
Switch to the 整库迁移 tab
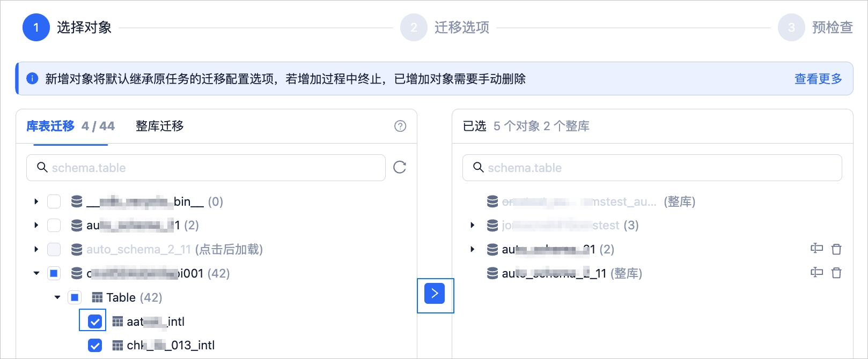tap(160, 126)
